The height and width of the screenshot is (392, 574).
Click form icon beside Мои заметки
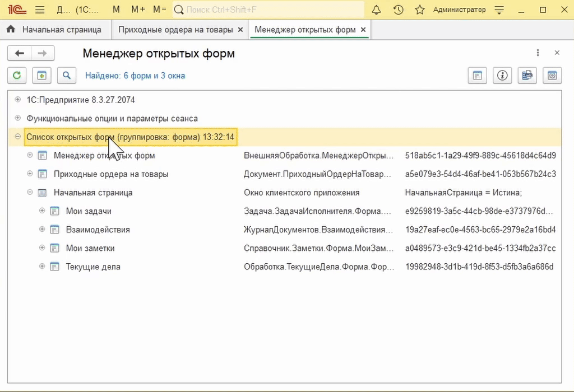point(54,248)
